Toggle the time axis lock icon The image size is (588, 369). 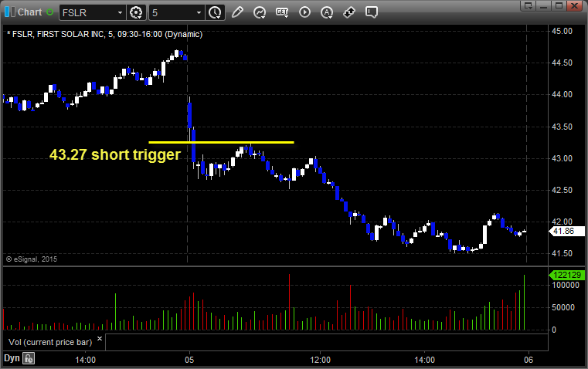29,358
